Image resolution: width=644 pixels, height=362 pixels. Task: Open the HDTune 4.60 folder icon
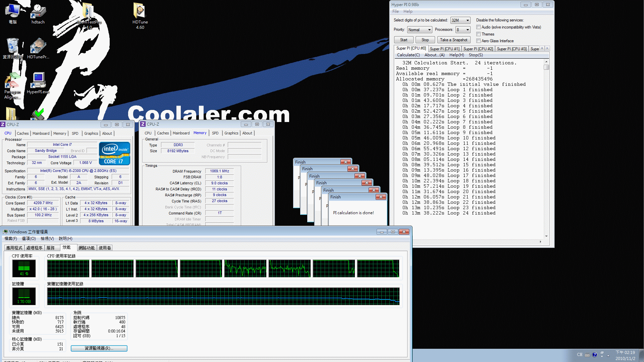140,15
